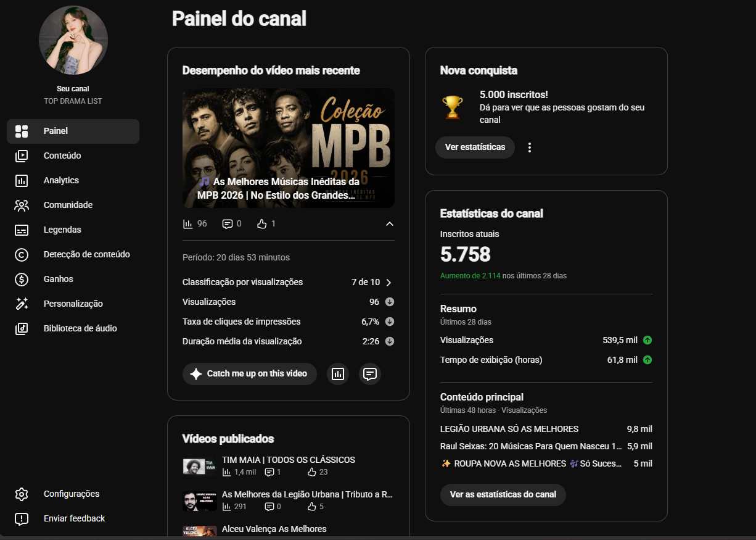Click likes icon on TIM MAIA video showing 23
Image resolution: width=756 pixels, height=540 pixels.
coord(311,472)
